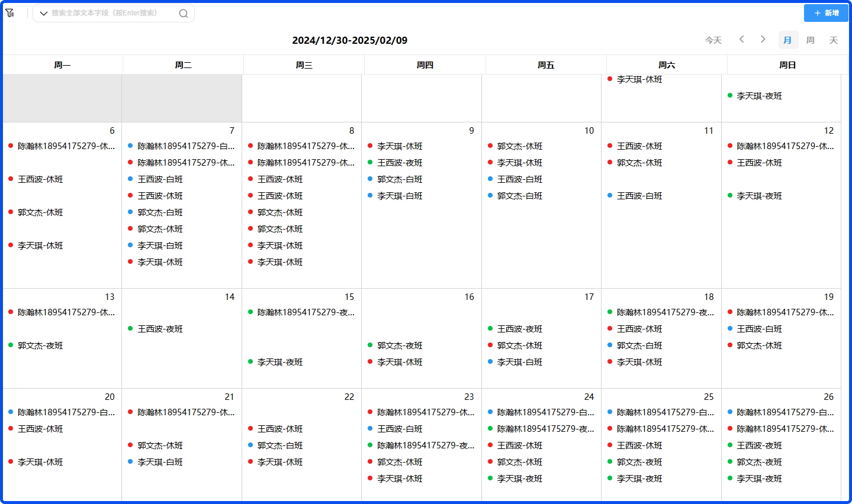Switch to 周 week view
Screen dimensions: 852x504
[811, 40]
